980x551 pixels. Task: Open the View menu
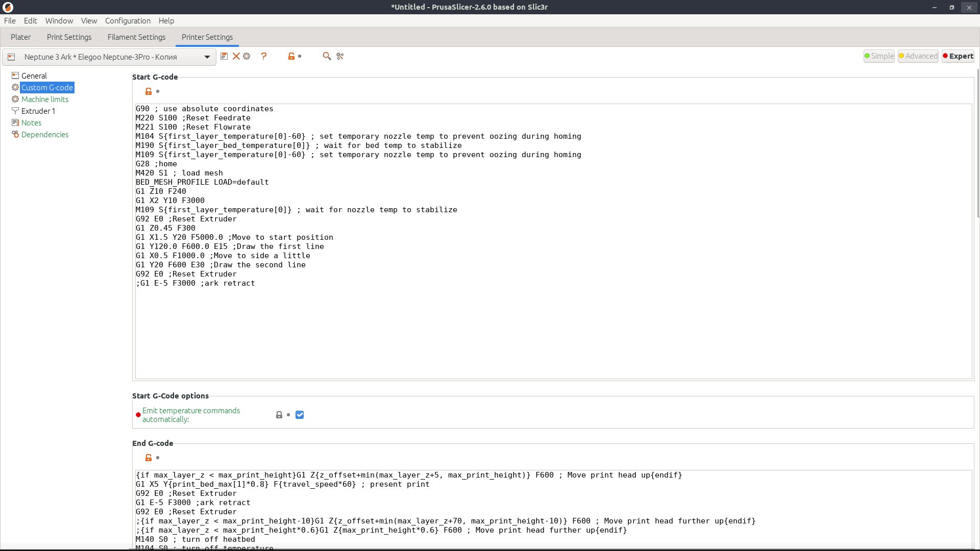[x=89, y=20]
